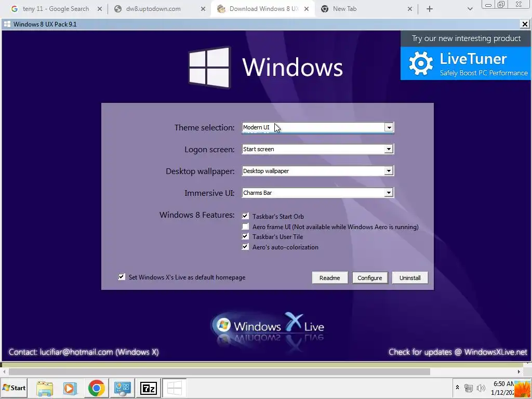
Task: Click the Google favicon on first tab
Action: click(x=14, y=9)
